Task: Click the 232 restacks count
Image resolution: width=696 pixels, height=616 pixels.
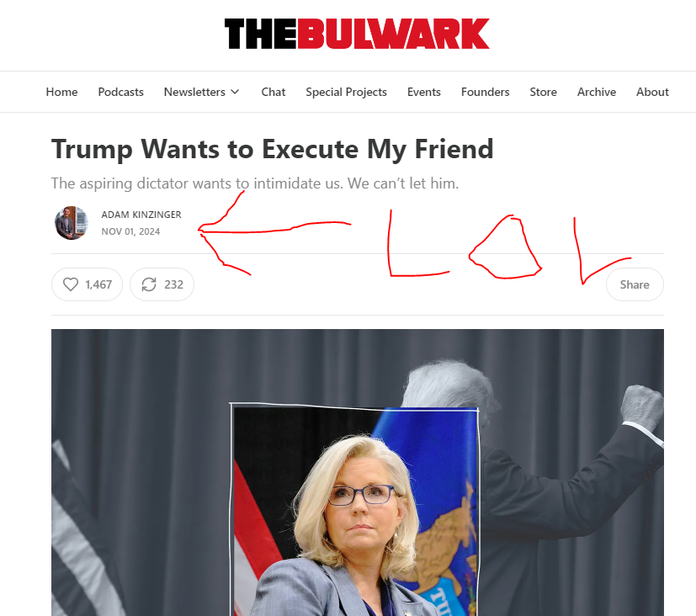Action: pyautogui.click(x=173, y=284)
